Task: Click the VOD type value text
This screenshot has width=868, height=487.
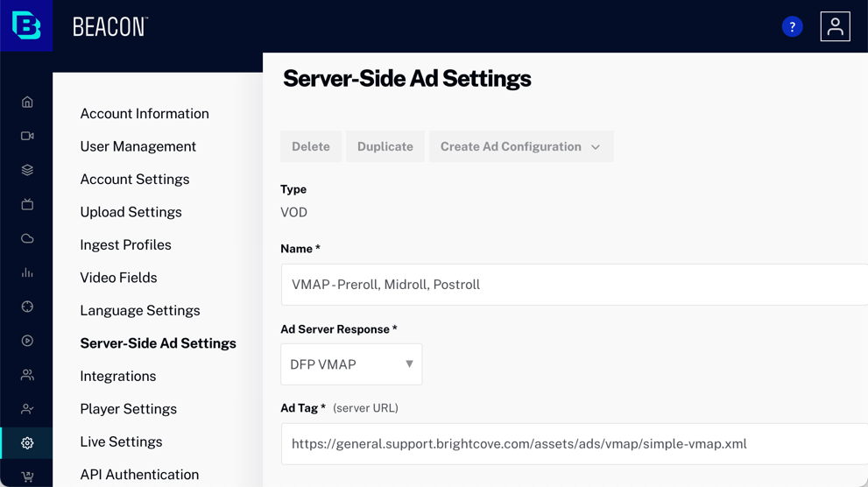Action: (293, 213)
